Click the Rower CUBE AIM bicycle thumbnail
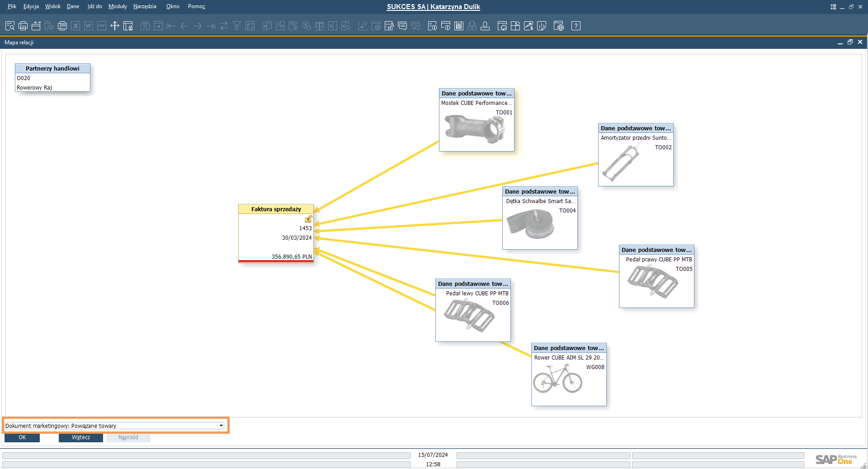 point(557,379)
